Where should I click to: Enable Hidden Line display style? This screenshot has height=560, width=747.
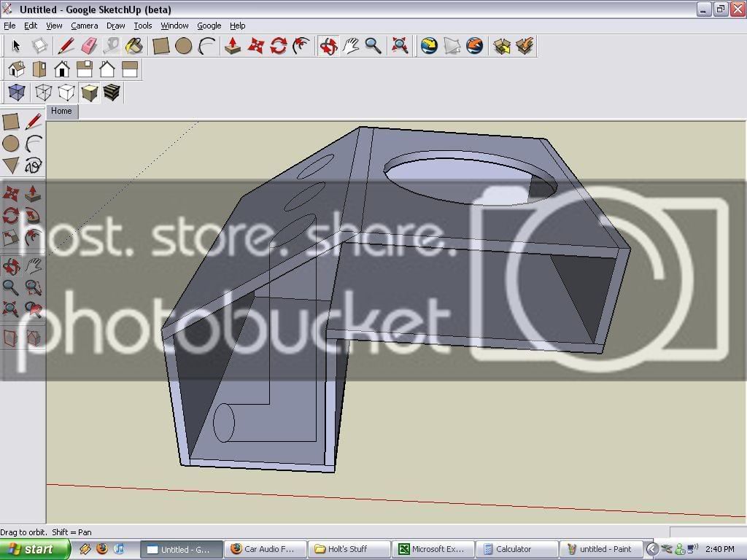pyautogui.click(x=66, y=93)
